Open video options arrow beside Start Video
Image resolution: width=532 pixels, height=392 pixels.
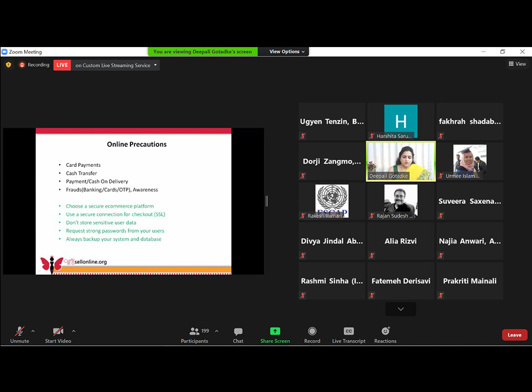(x=73, y=331)
